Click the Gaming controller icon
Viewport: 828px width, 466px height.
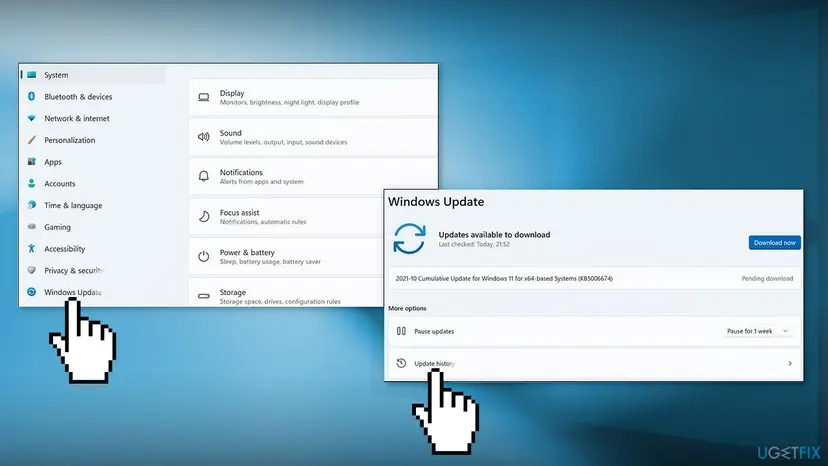(32, 227)
